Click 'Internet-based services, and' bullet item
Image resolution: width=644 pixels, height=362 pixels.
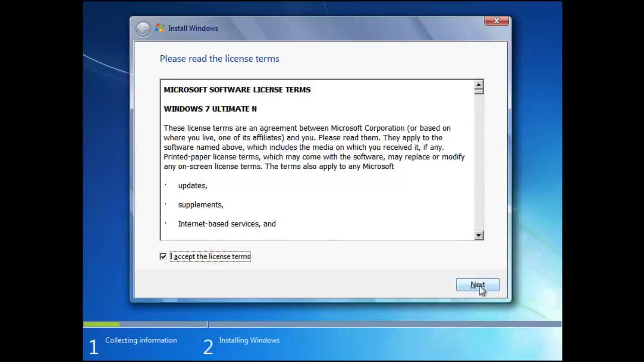pos(227,224)
